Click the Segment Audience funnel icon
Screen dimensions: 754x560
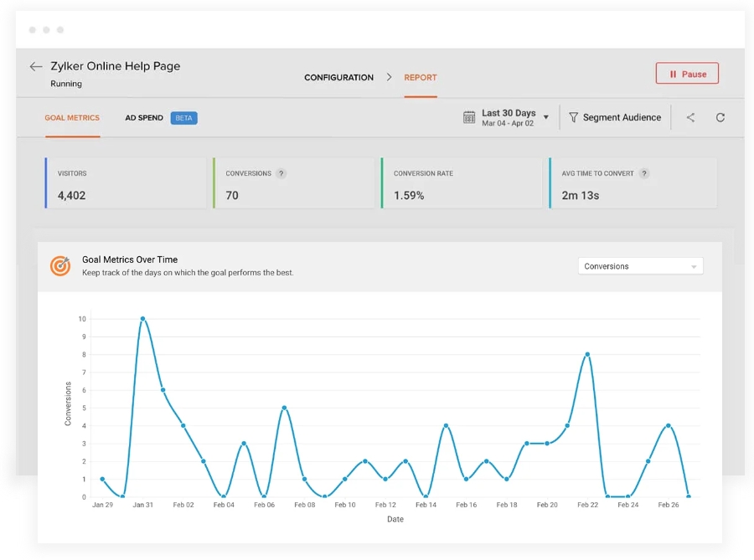click(x=573, y=118)
